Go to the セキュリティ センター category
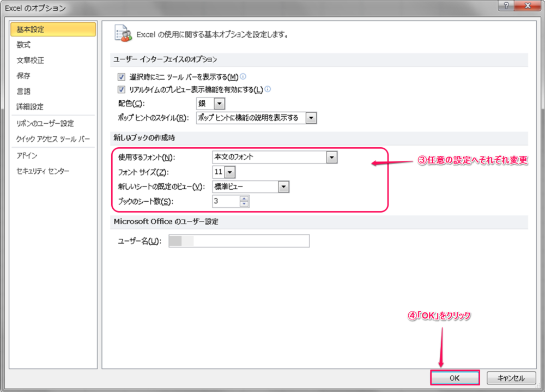545x392 pixels. coord(43,171)
